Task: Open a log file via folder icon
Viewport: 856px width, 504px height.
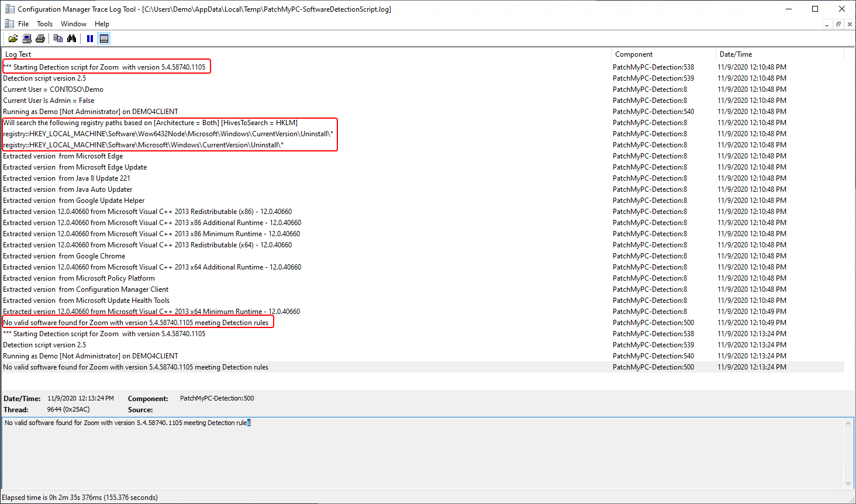Action: 13,39
